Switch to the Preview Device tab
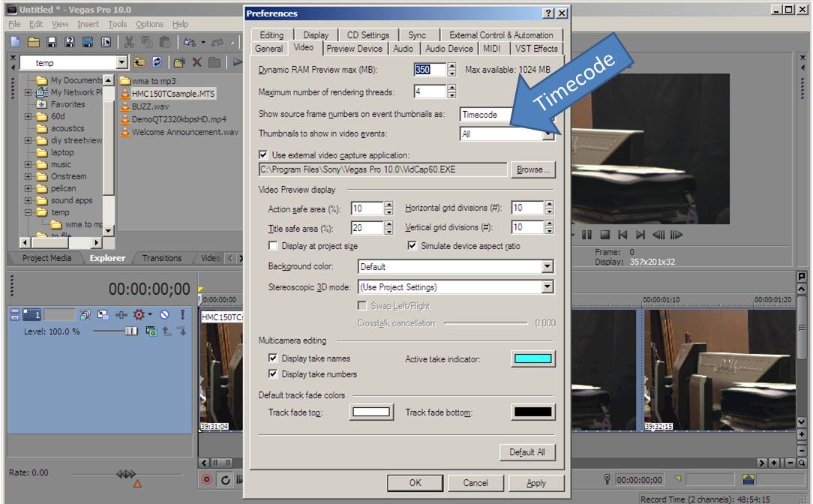This screenshot has height=504, width=813. pyautogui.click(x=355, y=49)
